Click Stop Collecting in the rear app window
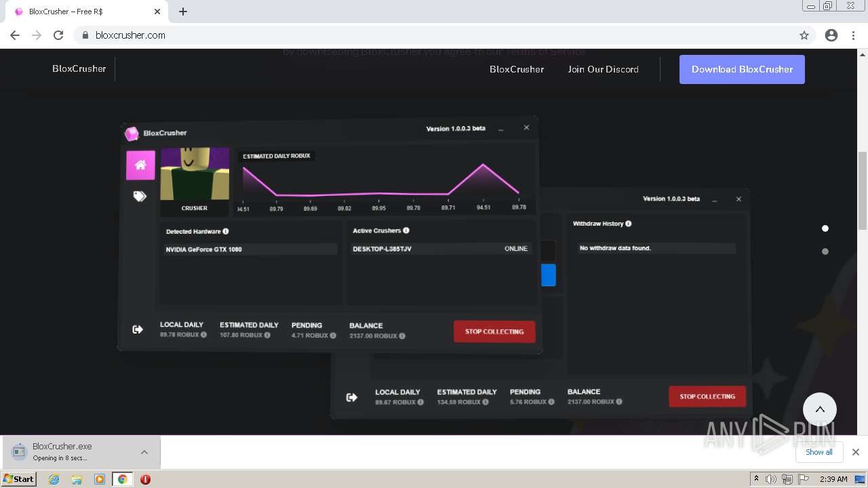Image resolution: width=868 pixels, height=488 pixels. (x=707, y=396)
